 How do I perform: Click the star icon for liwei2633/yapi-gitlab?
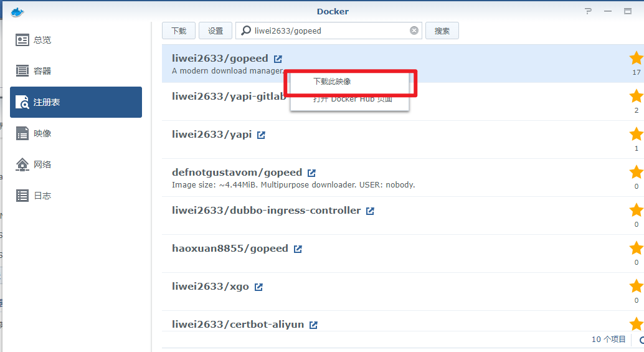[636, 96]
